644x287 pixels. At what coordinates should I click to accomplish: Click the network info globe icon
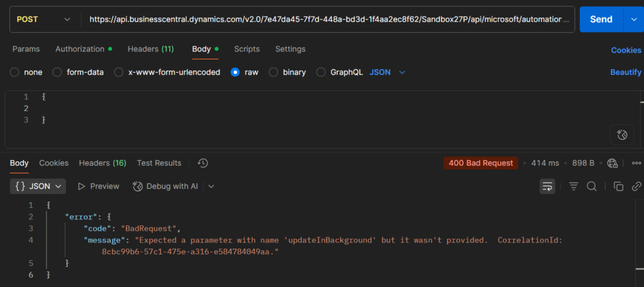click(x=613, y=163)
